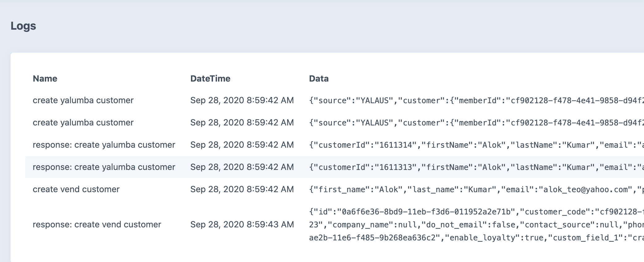Click the Data column header
The image size is (644, 262).
(319, 78)
